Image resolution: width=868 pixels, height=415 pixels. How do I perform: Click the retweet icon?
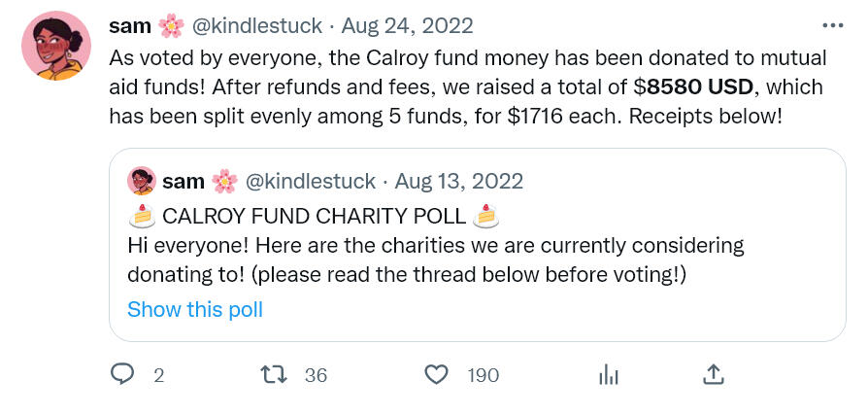pos(274,375)
